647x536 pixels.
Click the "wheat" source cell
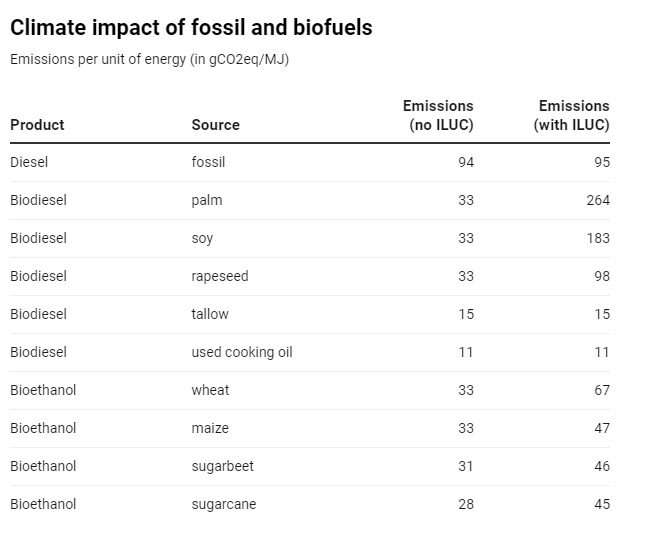tap(210, 390)
